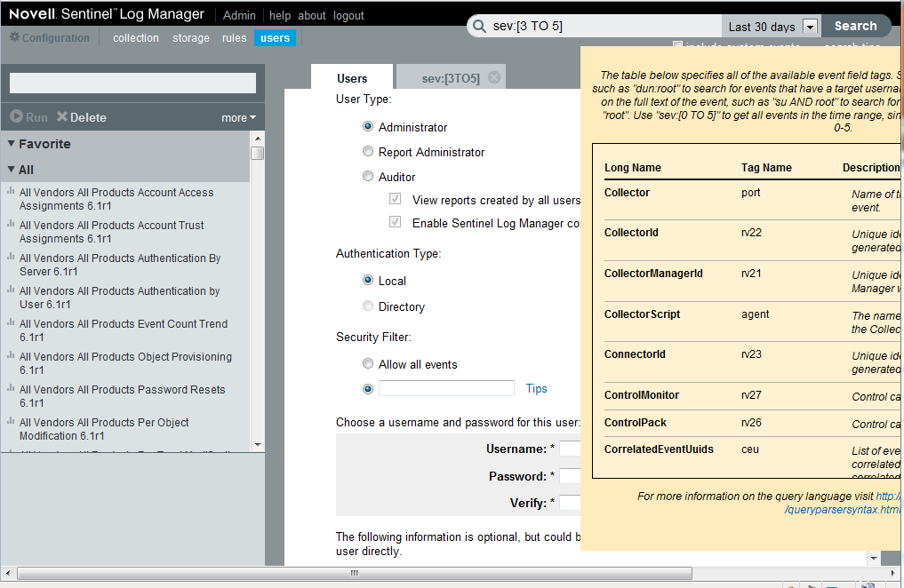Open All Vendors Event Count Trend report

point(124,330)
